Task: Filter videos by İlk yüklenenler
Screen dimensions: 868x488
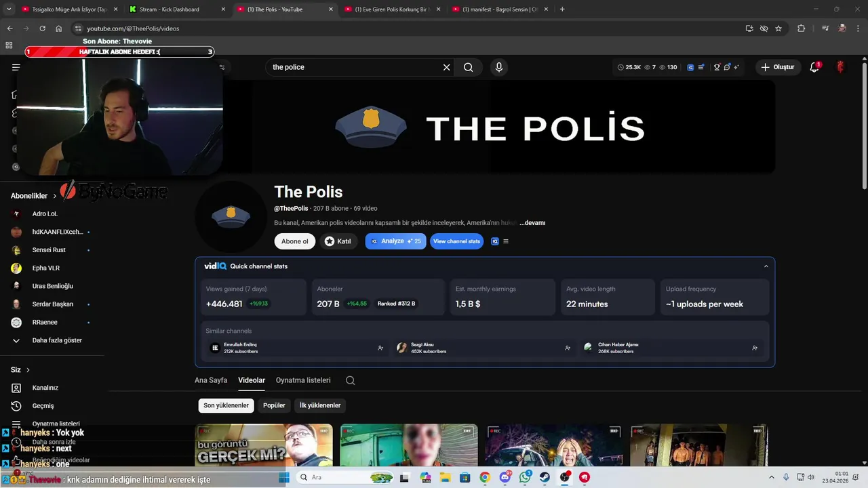Action: pos(320,405)
